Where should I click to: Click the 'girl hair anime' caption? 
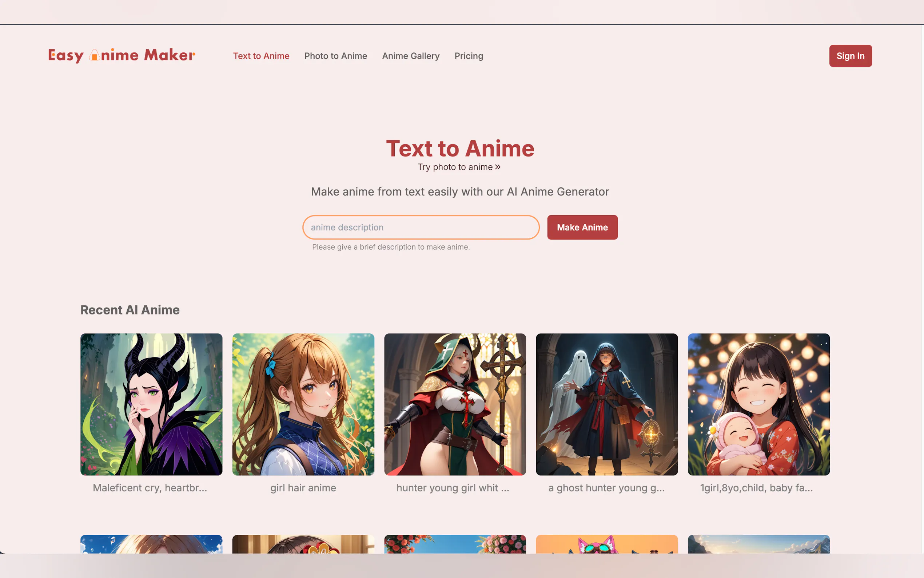coord(303,488)
